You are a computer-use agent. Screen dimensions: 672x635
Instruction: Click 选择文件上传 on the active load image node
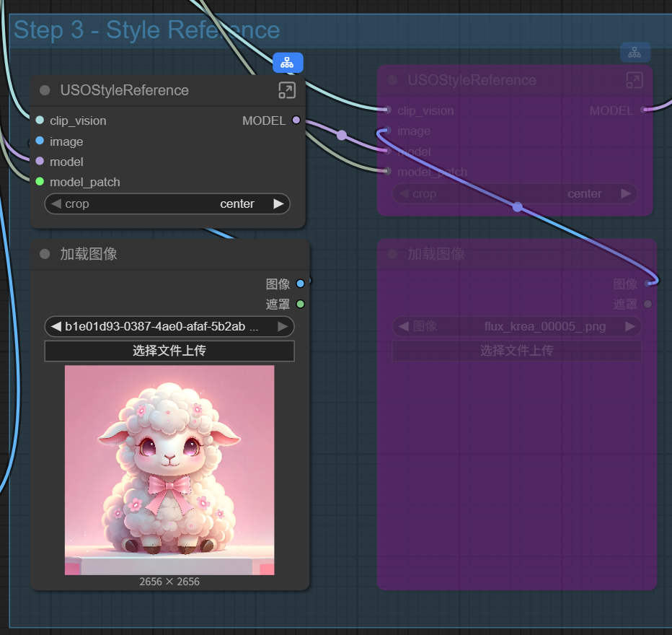[x=169, y=351]
